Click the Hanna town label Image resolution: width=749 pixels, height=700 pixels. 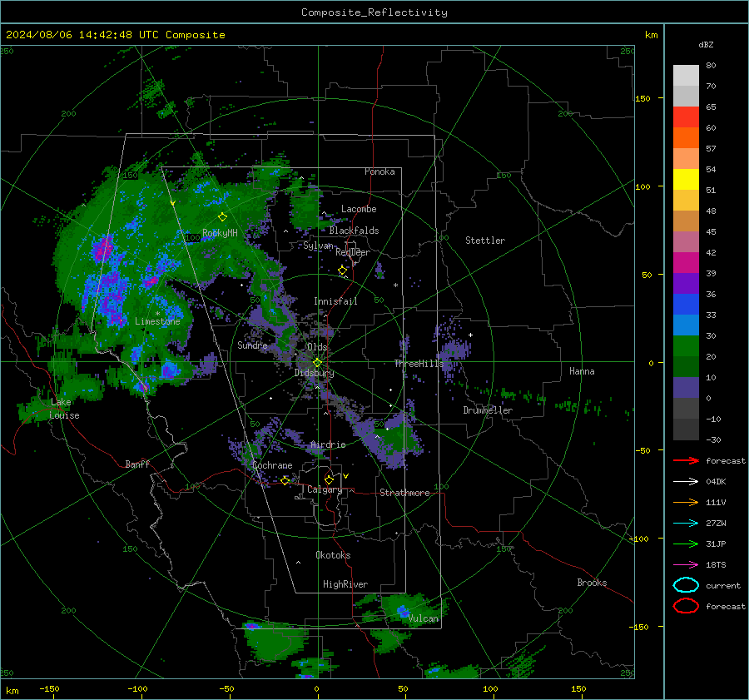(582, 371)
